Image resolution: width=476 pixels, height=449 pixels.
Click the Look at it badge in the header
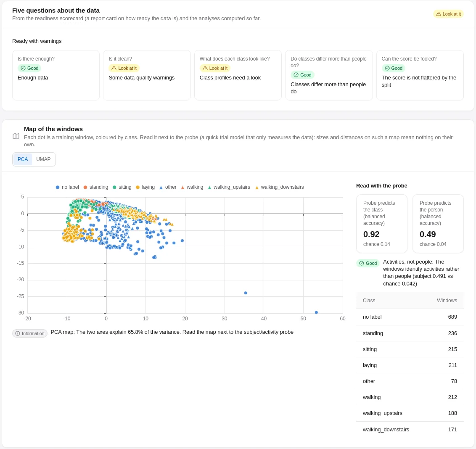[x=448, y=14]
